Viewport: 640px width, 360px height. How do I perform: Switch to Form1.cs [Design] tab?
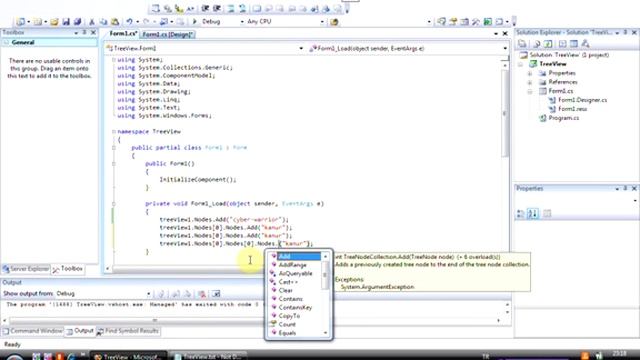pyautogui.click(x=168, y=35)
